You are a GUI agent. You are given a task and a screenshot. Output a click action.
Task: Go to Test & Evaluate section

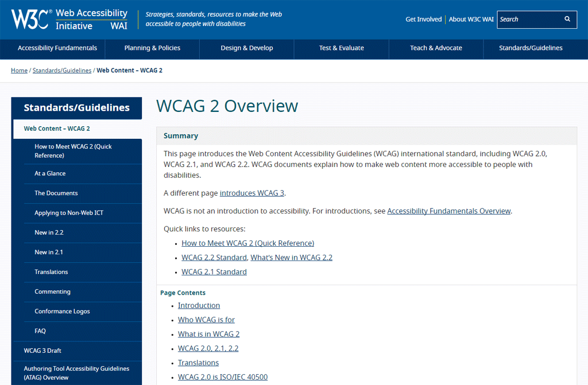point(341,48)
